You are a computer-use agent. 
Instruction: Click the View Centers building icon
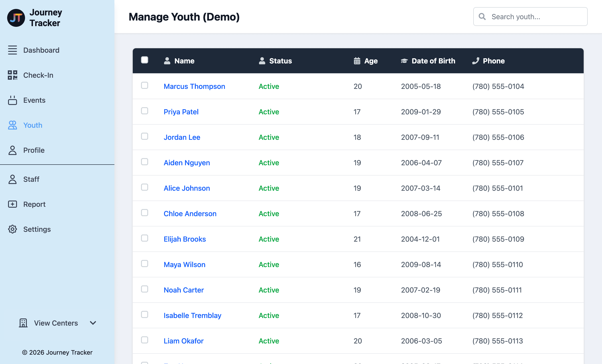23,323
